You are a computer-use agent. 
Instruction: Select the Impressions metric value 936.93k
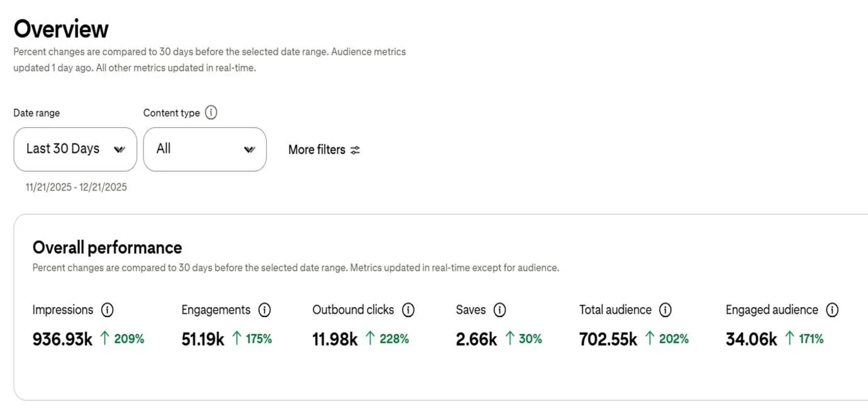point(62,339)
